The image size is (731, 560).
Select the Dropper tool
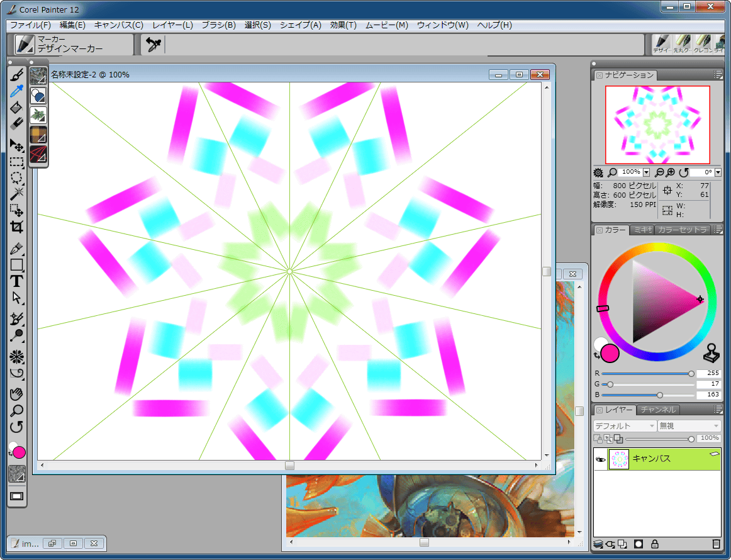(16, 91)
